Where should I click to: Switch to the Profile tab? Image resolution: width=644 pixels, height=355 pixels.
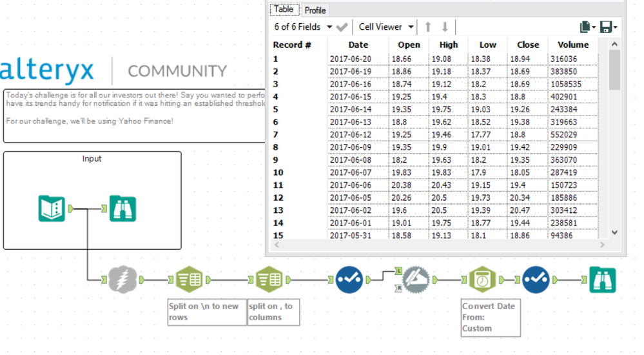(x=315, y=10)
